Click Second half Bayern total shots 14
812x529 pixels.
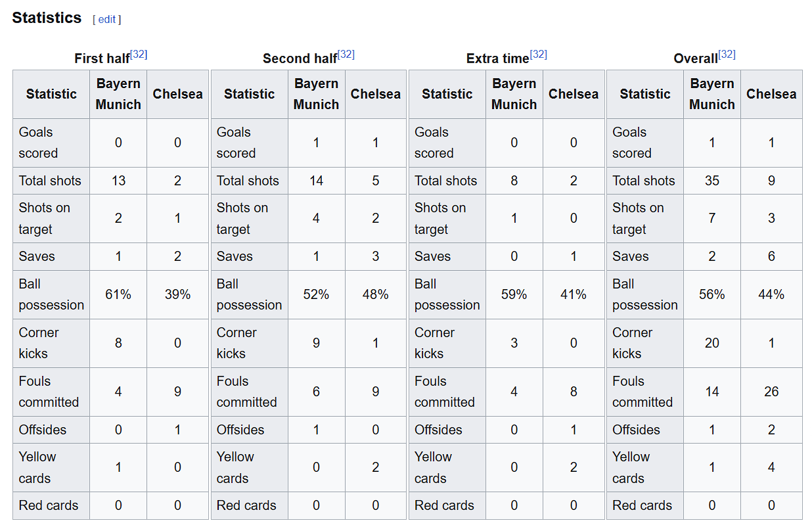[x=317, y=181]
